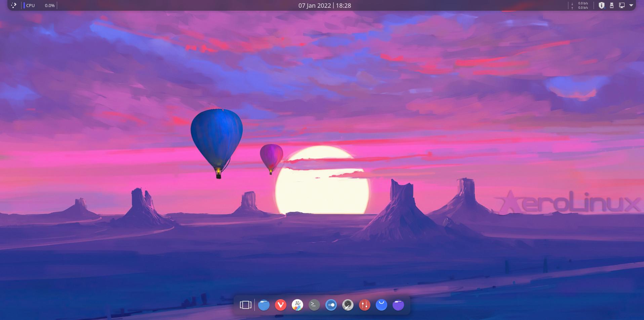The width and height of the screenshot is (644, 320).
Task: Open the KDE Plasma application launcher
Action: tap(13, 5)
